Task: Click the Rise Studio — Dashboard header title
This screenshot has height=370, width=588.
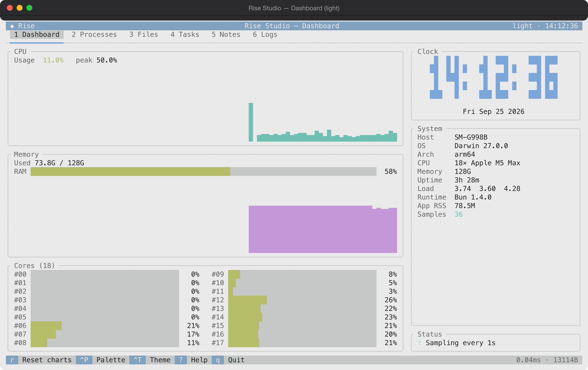Action: click(x=292, y=26)
